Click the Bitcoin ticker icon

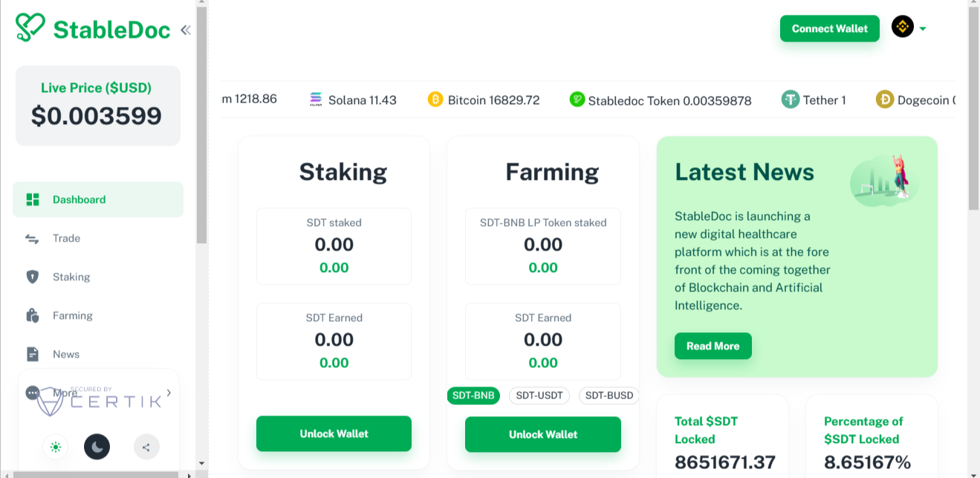pos(435,100)
